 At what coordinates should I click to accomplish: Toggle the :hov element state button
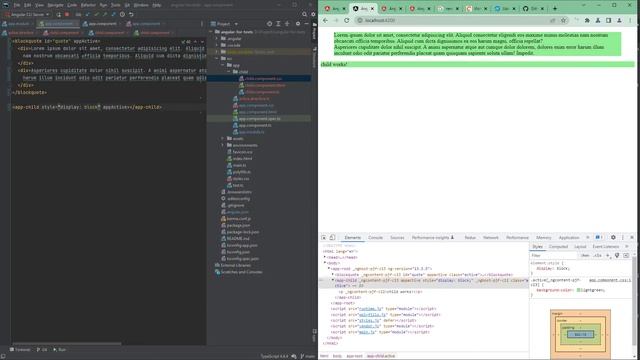pos(585,256)
